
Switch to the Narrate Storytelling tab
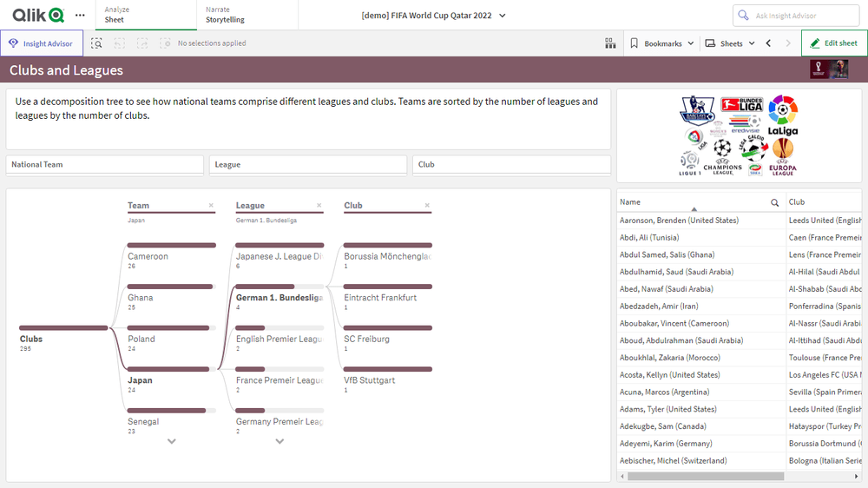(x=225, y=15)
